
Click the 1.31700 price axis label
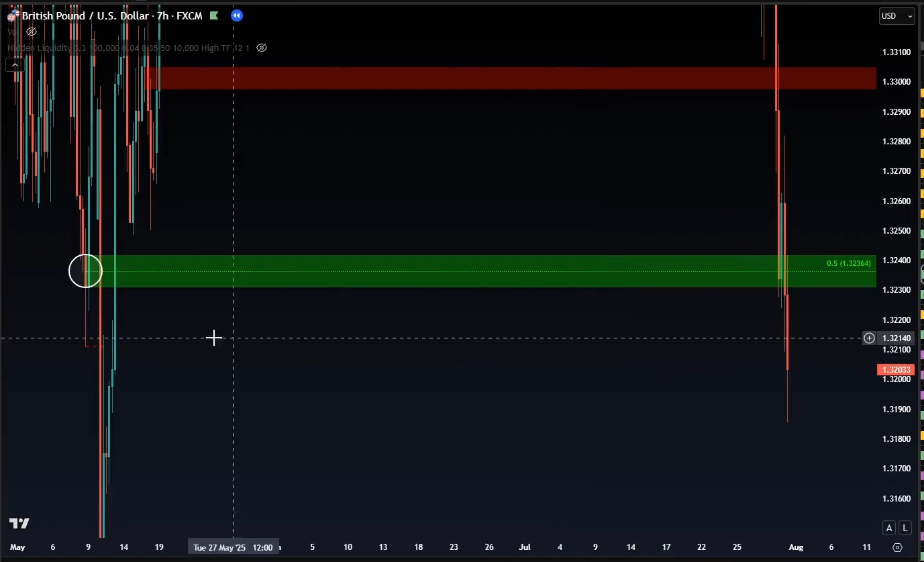[896, 469]
